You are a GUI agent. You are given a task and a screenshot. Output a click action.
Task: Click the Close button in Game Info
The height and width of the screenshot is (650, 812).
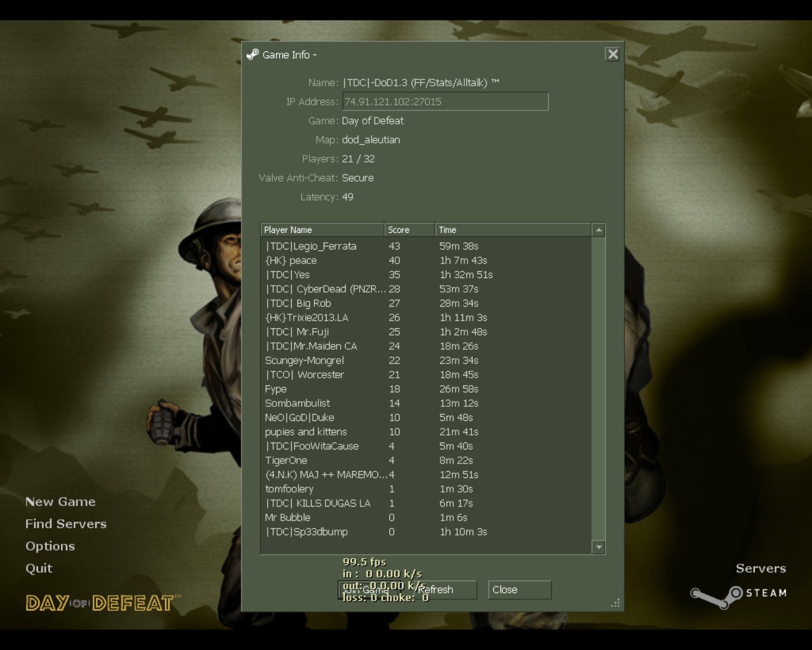coord(520,590)
